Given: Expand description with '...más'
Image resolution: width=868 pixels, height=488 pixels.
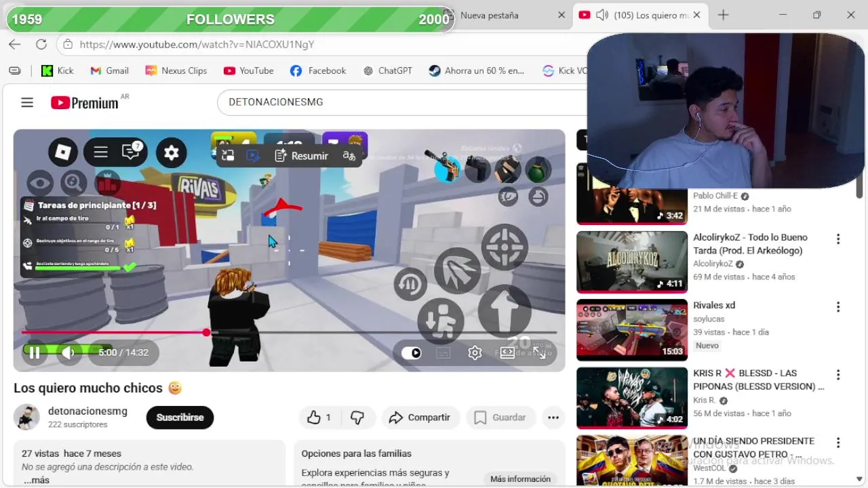Looking at the screenshot, I should [37, 480].
